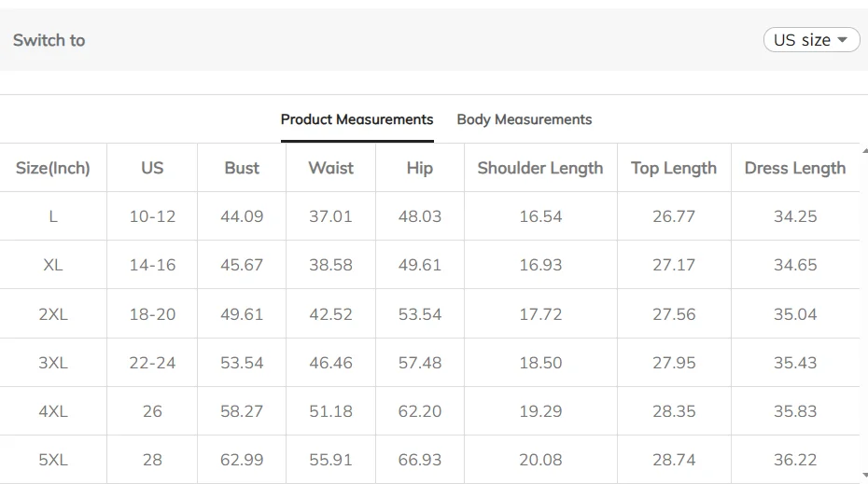Click the Bust column header
Viewport: 868px width, 484px height.
[x=242, y=168]
